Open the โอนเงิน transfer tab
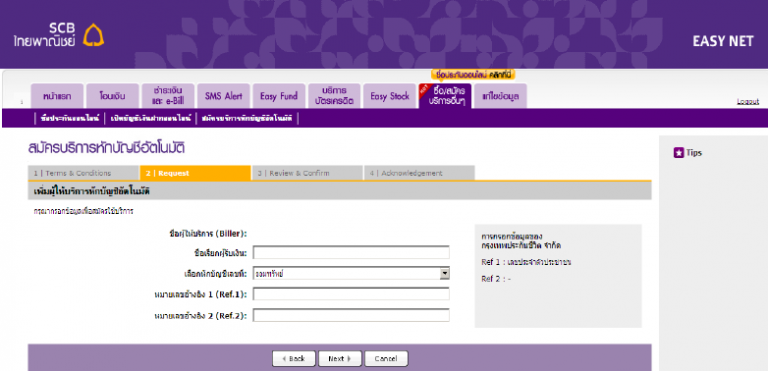Image resolution: width=768 pixels, height=371 pixels. point(112,96)
